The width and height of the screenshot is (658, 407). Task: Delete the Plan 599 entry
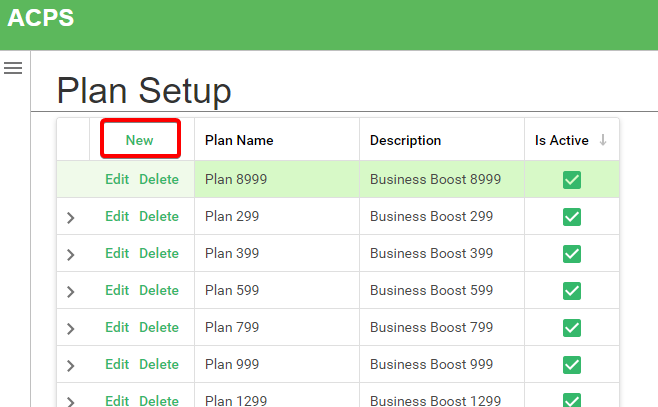159,291
